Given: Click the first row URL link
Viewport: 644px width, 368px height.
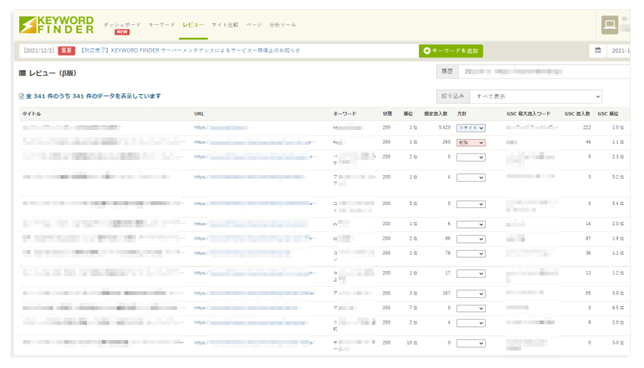Looking at the screenshot, I should [221, 128].
